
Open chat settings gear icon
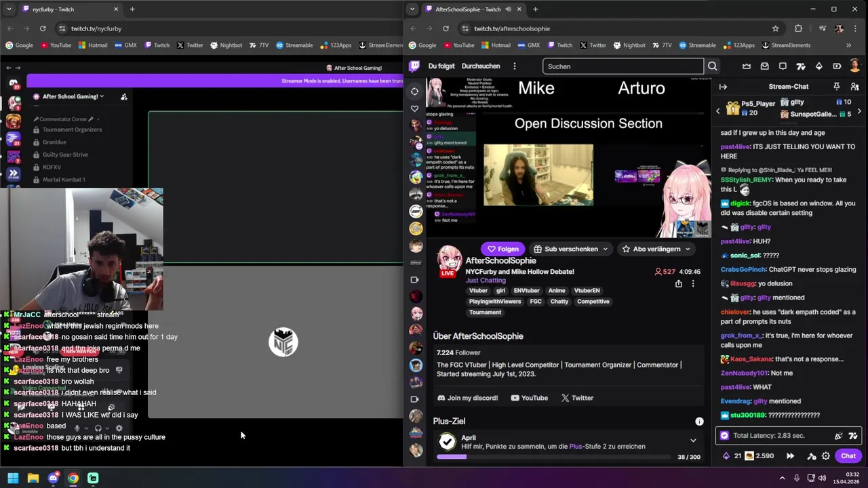tap(826, 456)
